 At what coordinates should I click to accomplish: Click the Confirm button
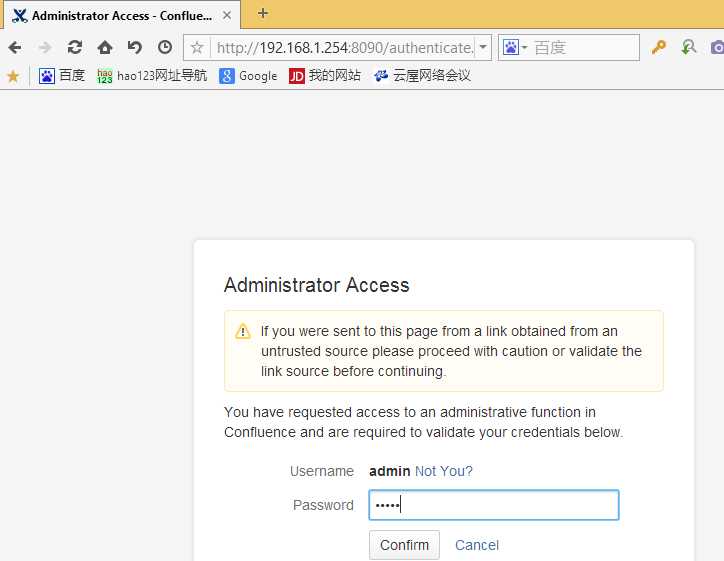404,545
